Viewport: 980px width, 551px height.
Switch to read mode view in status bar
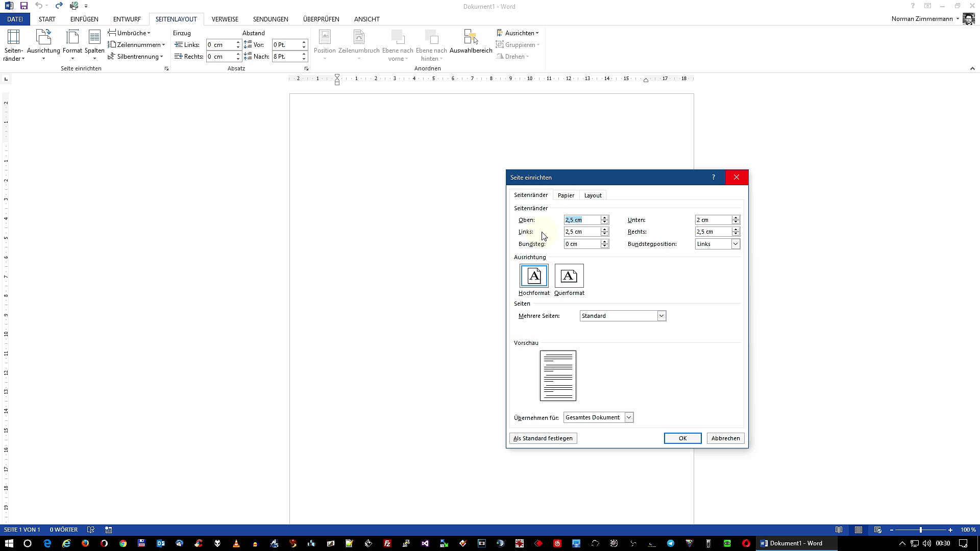click(x=839, y=530)
